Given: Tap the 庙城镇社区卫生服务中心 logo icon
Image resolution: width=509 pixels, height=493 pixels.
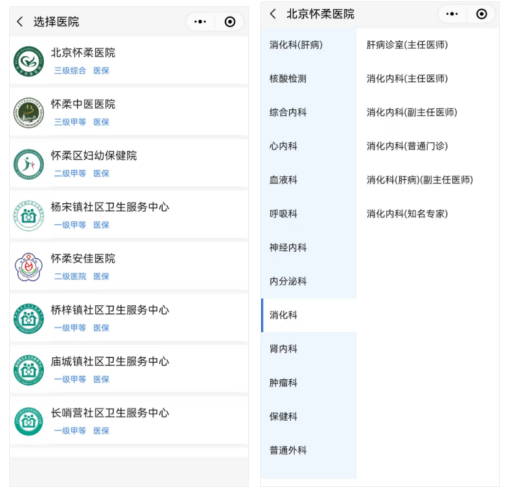Looking at the screenshot, I should [x=29, y=370].
